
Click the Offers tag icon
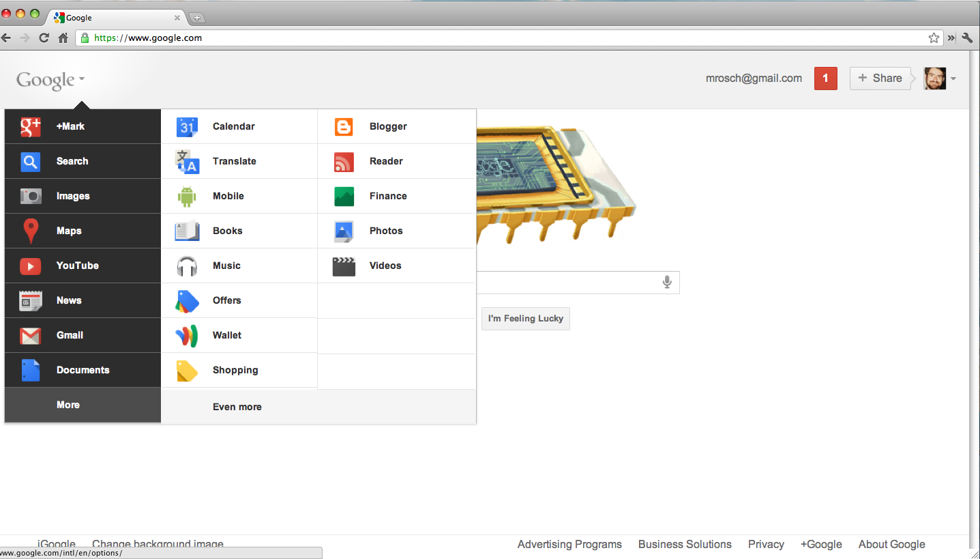pos(187,300)
